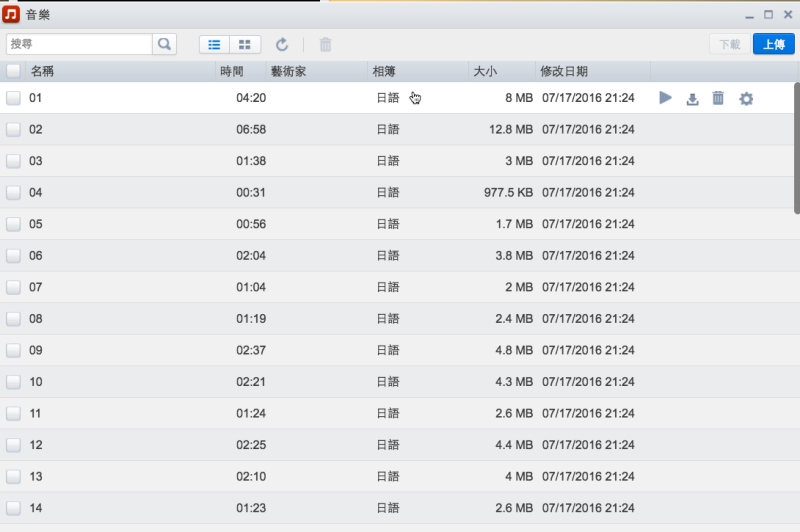Tick the checkbox for track 08

tap(13, 319)
